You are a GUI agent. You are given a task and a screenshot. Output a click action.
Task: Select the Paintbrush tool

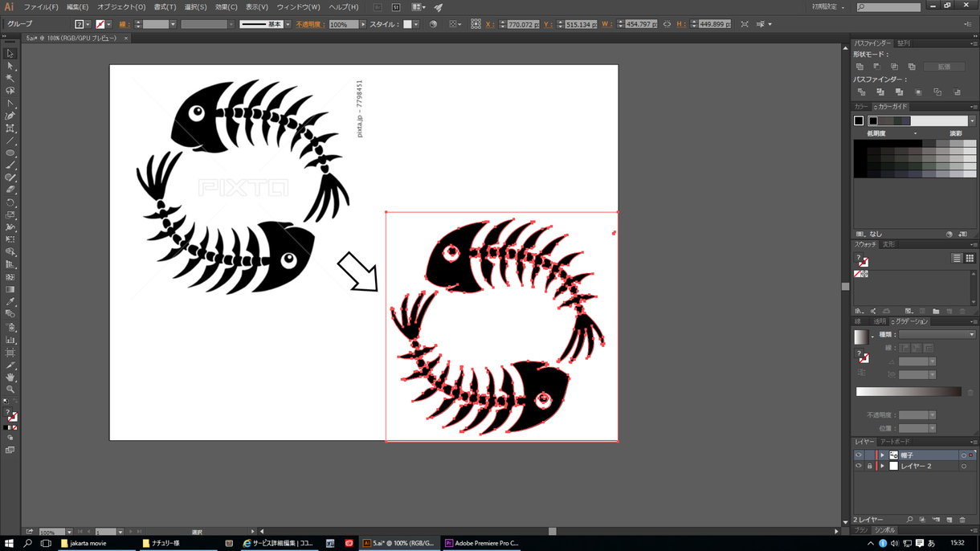pyautogui.click(x=10, y=165)
